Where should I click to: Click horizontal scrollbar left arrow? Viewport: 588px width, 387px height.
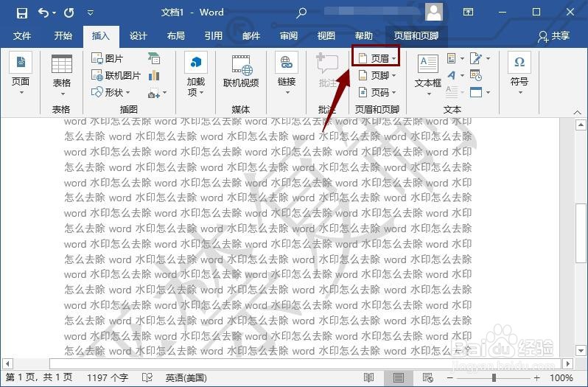point(7,363)
